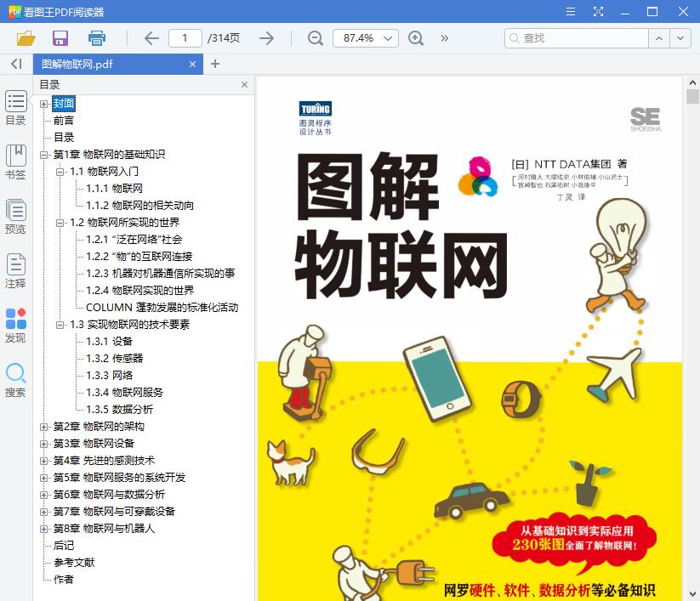Expand 第4章 先进的感测技术
Viewport: 700px width, 601px height.
[43, 461]
